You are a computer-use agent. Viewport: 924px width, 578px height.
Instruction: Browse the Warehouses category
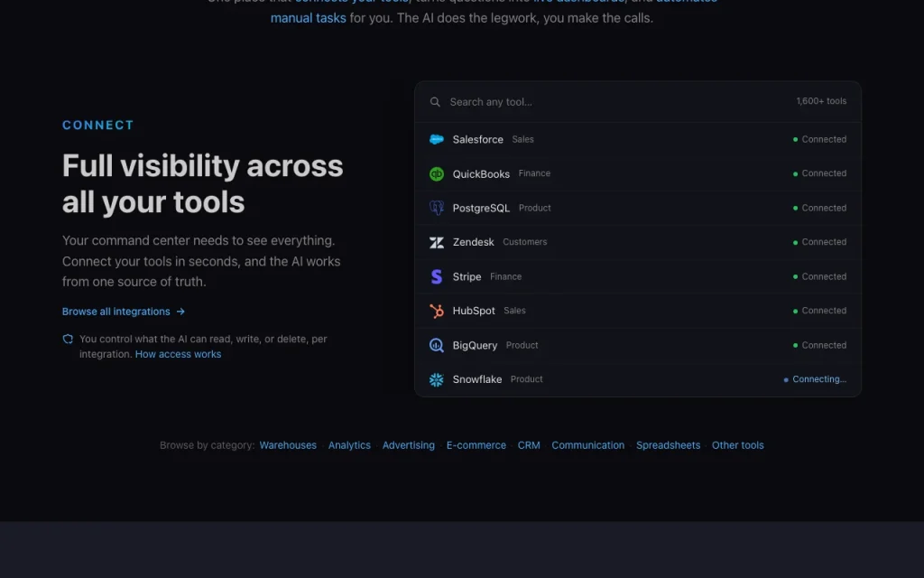(x=288, y=445)
